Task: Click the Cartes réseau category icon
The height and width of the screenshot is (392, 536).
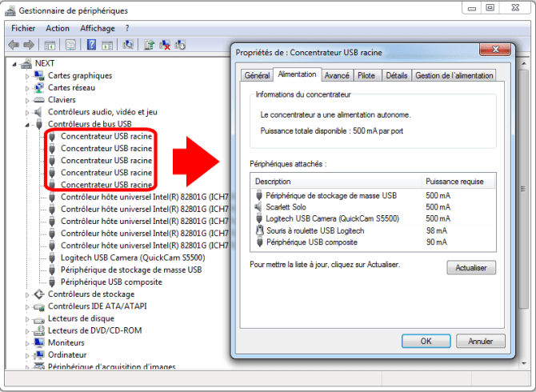Action: coord(39,87)
